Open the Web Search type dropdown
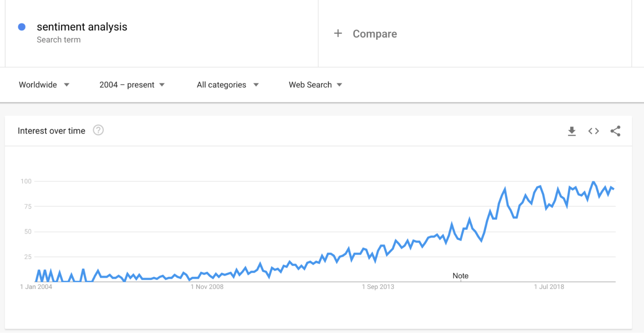The image size is (644, 333). 315,84
